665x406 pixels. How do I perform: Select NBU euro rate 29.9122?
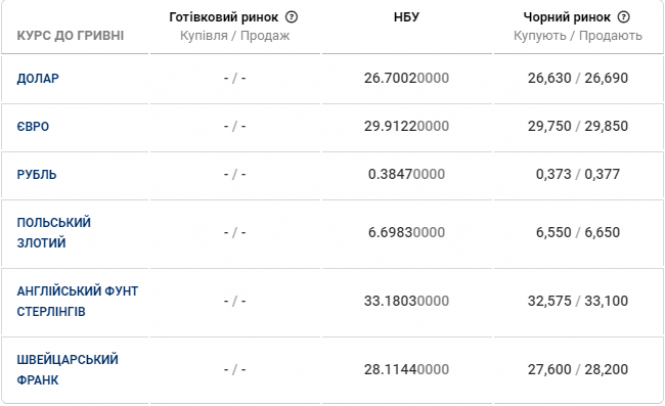point(407,126)
